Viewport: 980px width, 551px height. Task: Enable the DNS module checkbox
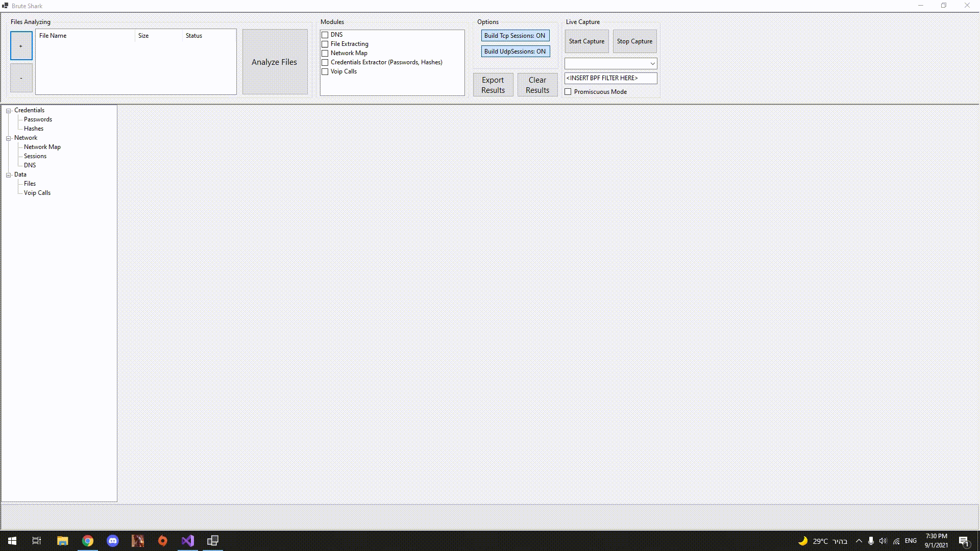[325, 35]
